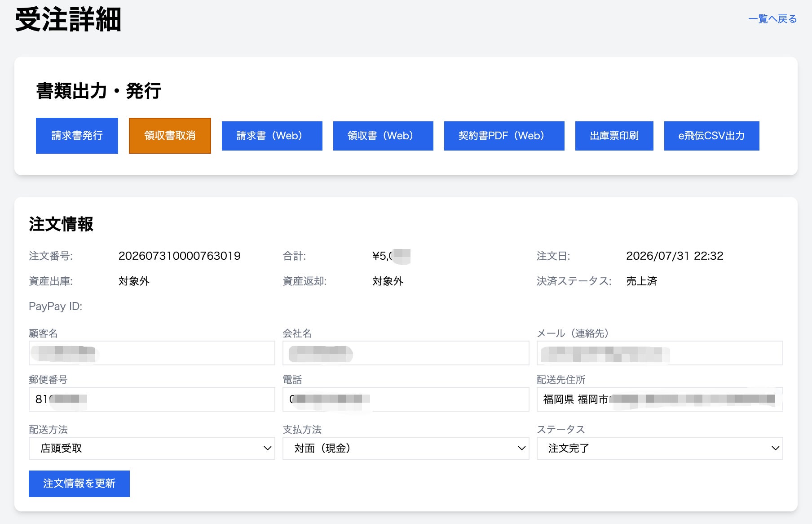Click into the 電話 field

tap(406, 399)
